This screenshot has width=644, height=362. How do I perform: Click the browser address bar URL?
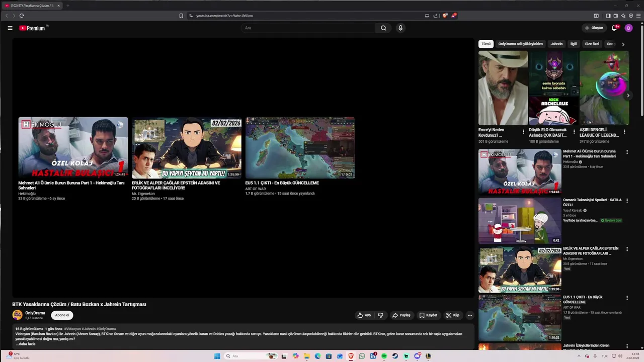pyautogui.click(x=224, y=16)
